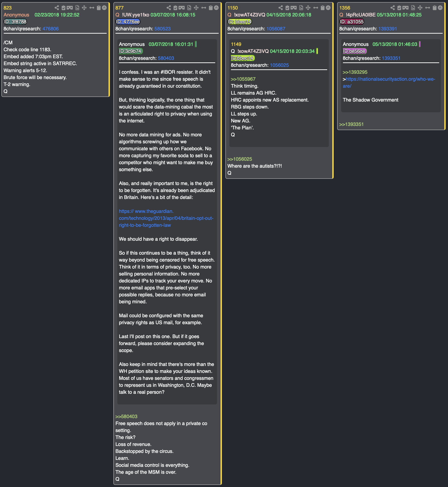Click horizontal arrows icon on post 1356

427,8
